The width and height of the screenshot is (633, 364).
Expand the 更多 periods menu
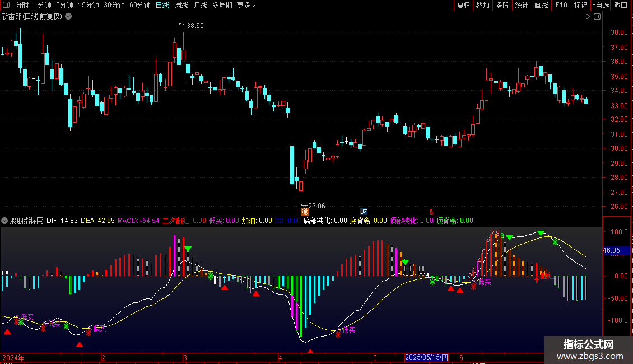246,5
